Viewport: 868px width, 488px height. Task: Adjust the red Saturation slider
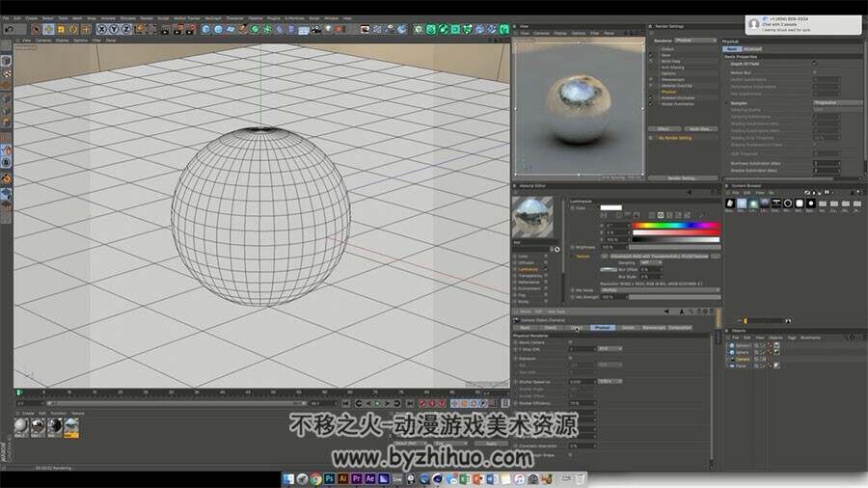click(676, 233)
